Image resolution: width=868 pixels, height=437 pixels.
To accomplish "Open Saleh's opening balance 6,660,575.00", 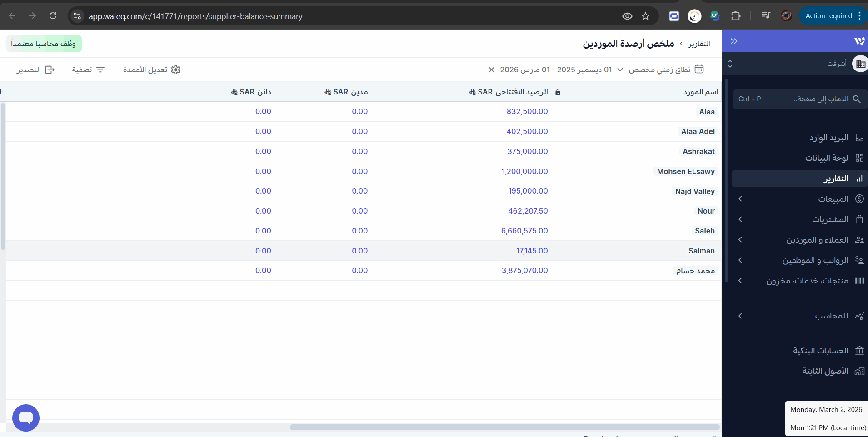I will point(524,231).
